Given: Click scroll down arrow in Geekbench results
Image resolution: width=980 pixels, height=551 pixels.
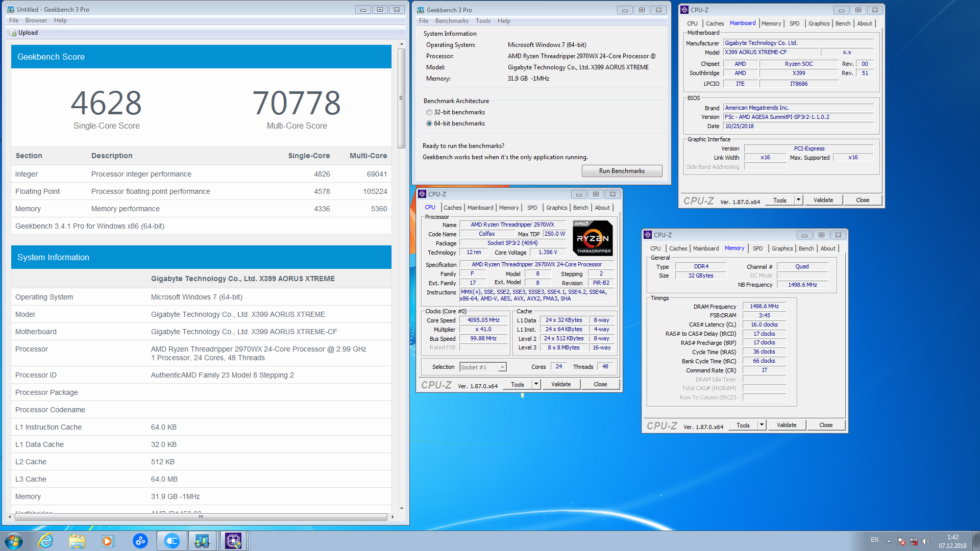Looking at the screenshot, I should point(401,509).
